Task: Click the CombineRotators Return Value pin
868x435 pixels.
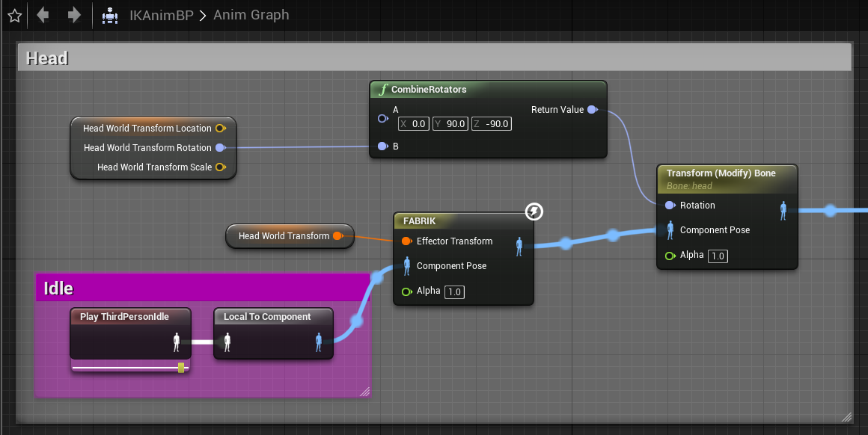Action: pos(593,109)
